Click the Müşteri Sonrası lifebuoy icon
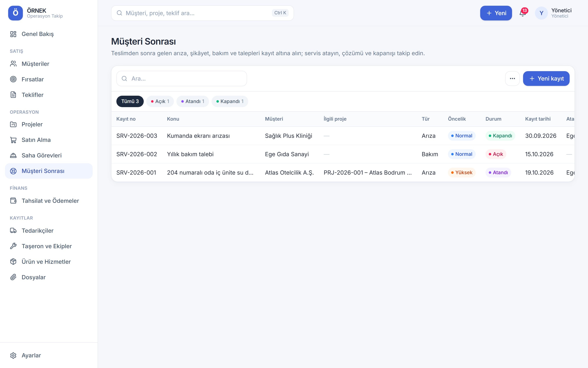Viewport: 588px width, 368px height. pyautogui.click(x=13, y=171)
